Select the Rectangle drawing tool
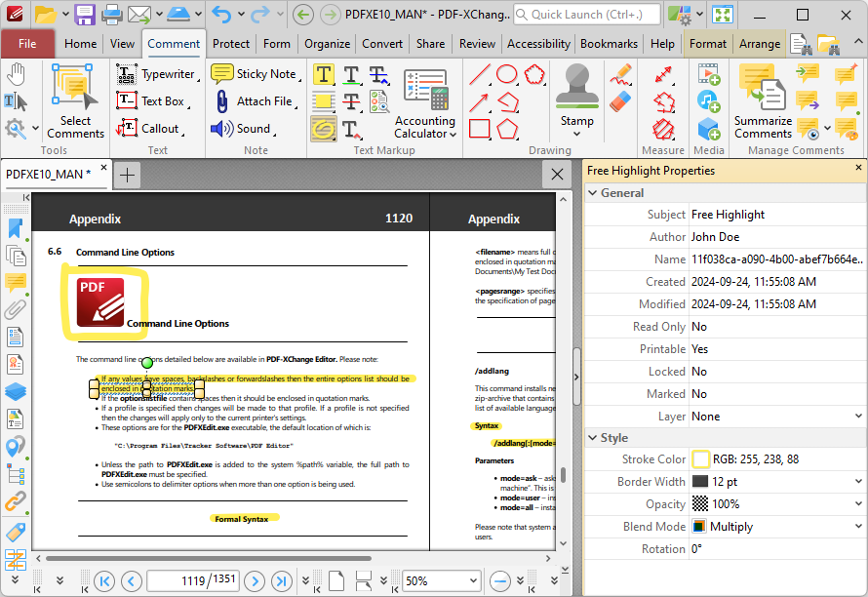 [480, 129]
